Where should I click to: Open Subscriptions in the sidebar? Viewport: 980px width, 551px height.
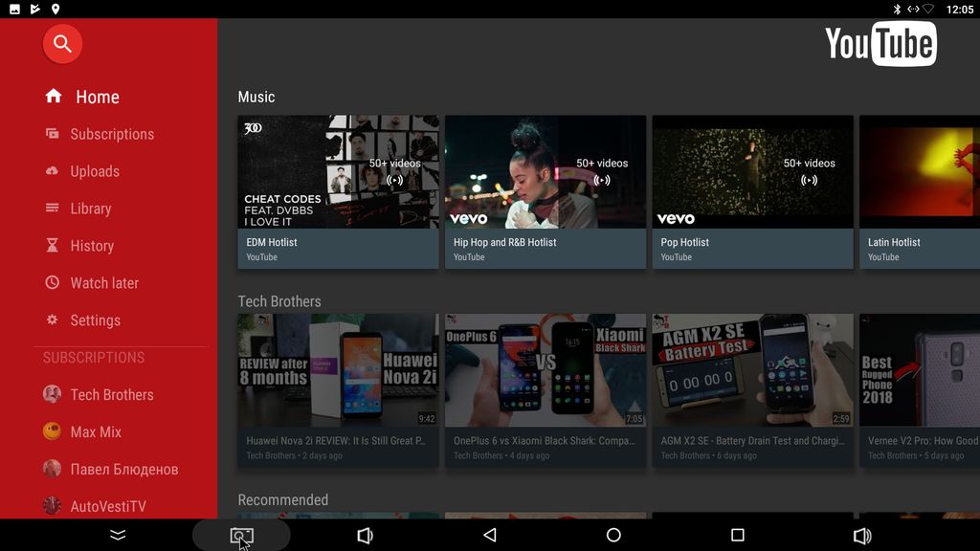pyautogui.click(x=111, y=134)
